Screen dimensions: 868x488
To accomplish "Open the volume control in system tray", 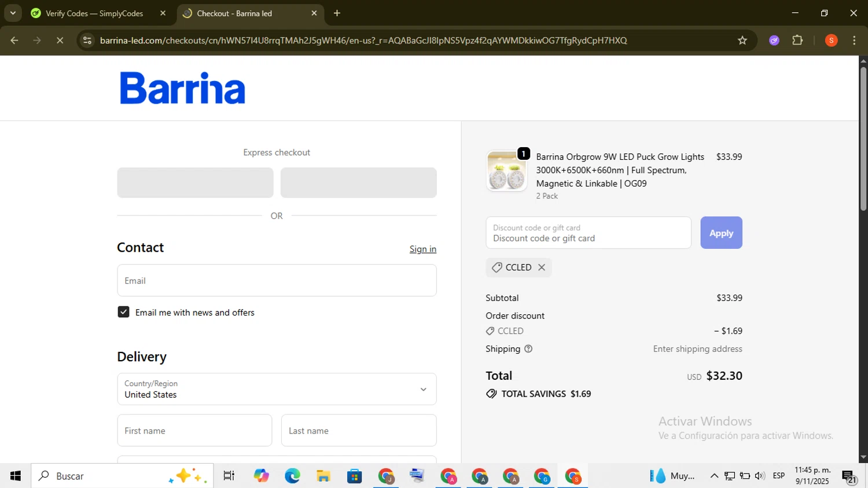I will tap(760, 476).
